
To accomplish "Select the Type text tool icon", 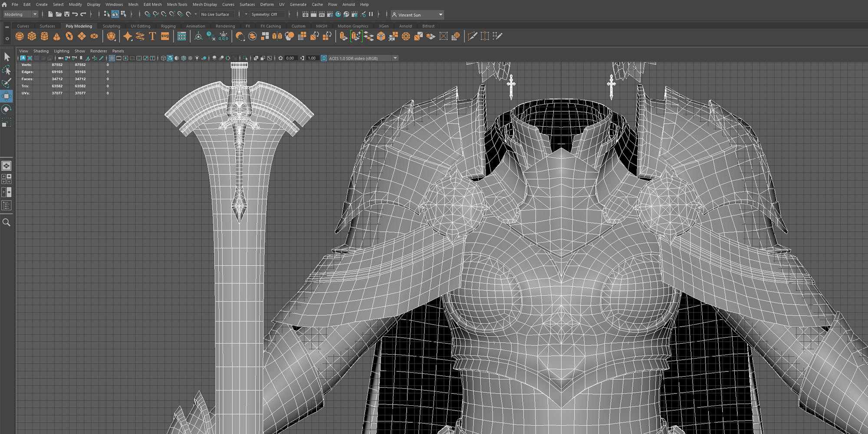I will pyautogui.click(x=152, y=36).
